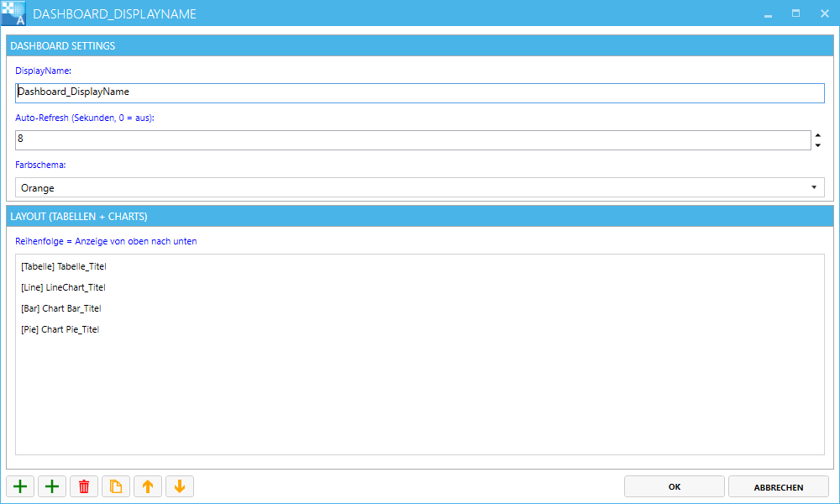
Task: Click the second green plus add button
Action: tap(52, 486)
